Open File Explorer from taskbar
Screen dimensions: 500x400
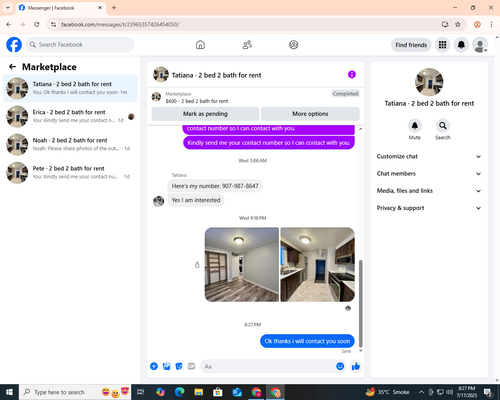tap(199, 392)
